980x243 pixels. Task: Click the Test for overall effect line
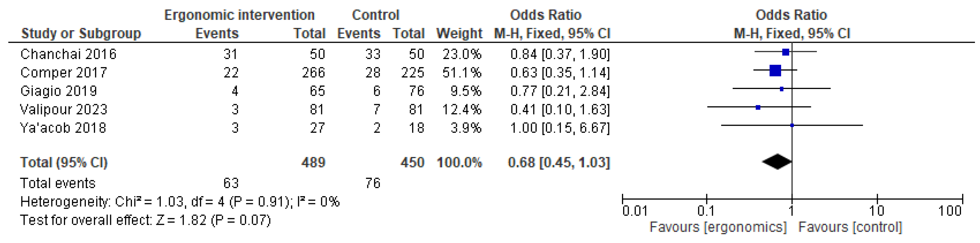pyautogui.click(x=145, y=220)
